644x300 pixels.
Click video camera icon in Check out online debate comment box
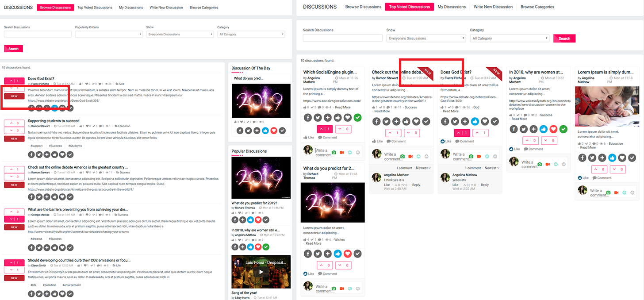[x=410, y=157]
